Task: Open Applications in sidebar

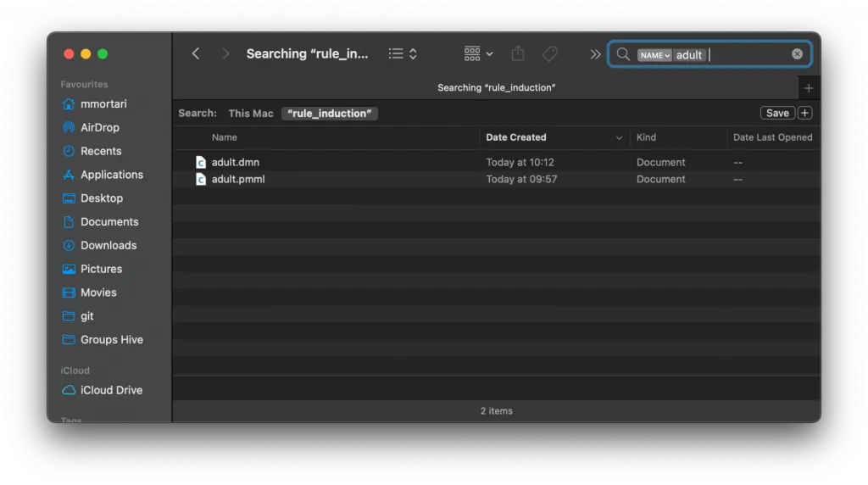Action: (x=112, y=175)
